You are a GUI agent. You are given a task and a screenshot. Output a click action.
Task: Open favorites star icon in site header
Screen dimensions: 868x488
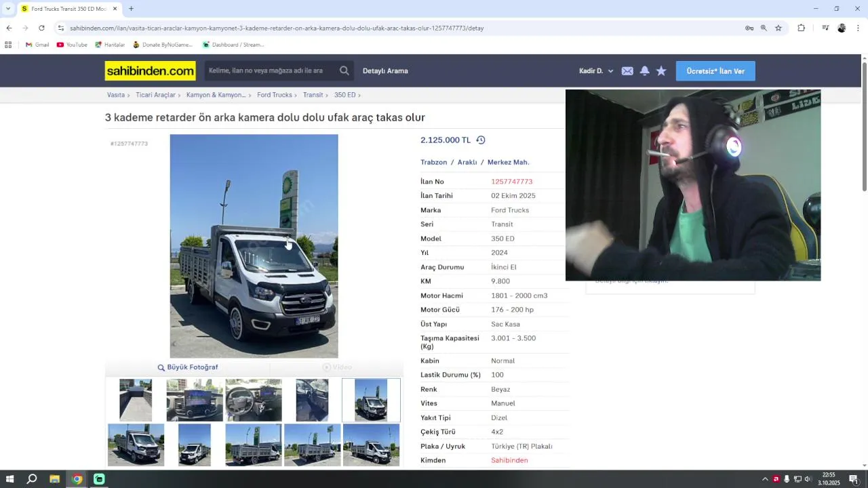pyautogui.click(x=661, y=71)
